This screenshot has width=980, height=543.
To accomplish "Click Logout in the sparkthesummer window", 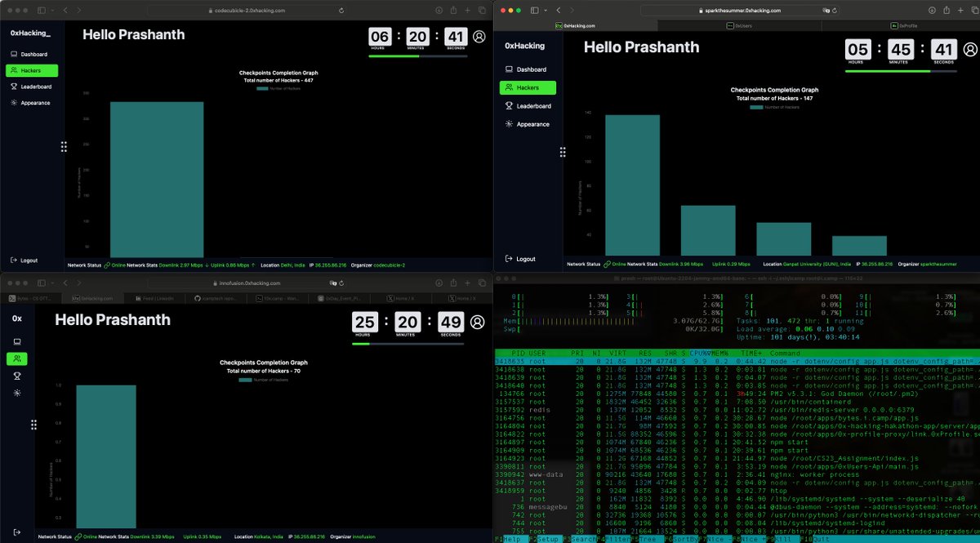I will (520, 259).
